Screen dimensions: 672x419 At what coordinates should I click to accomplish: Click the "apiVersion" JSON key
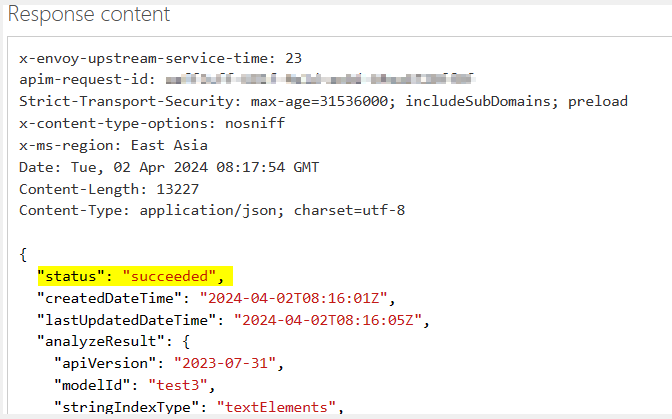105,363
